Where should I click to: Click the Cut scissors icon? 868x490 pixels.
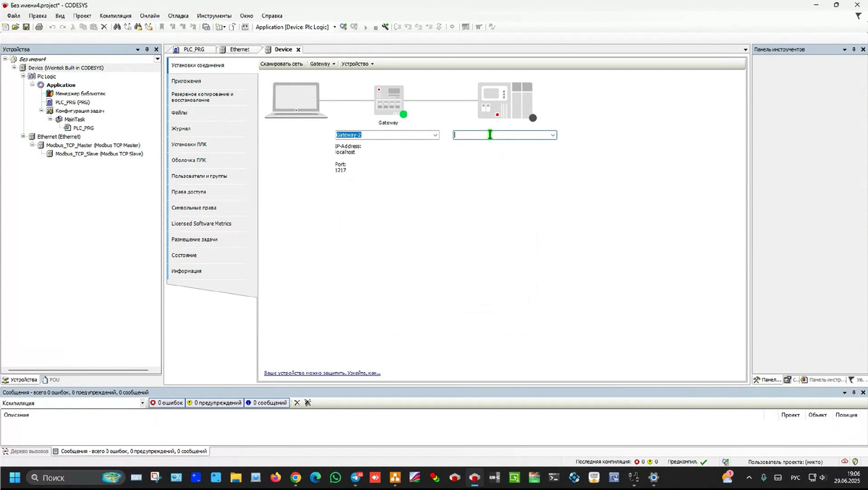pos(72,27)
